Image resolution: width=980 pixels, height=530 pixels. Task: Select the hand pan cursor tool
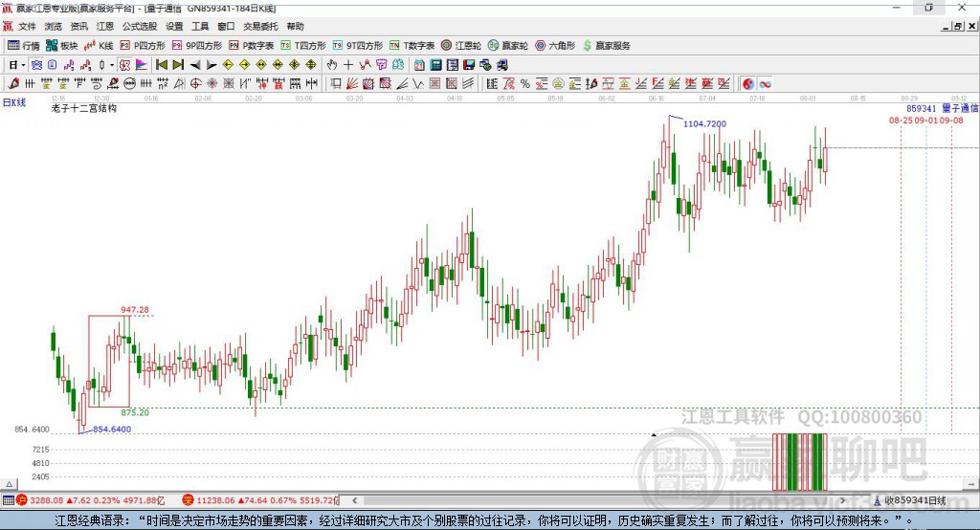click(332, 64)
